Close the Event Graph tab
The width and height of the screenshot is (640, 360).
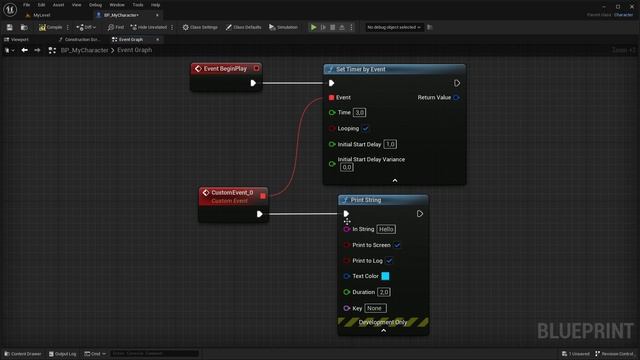(158, 40)
